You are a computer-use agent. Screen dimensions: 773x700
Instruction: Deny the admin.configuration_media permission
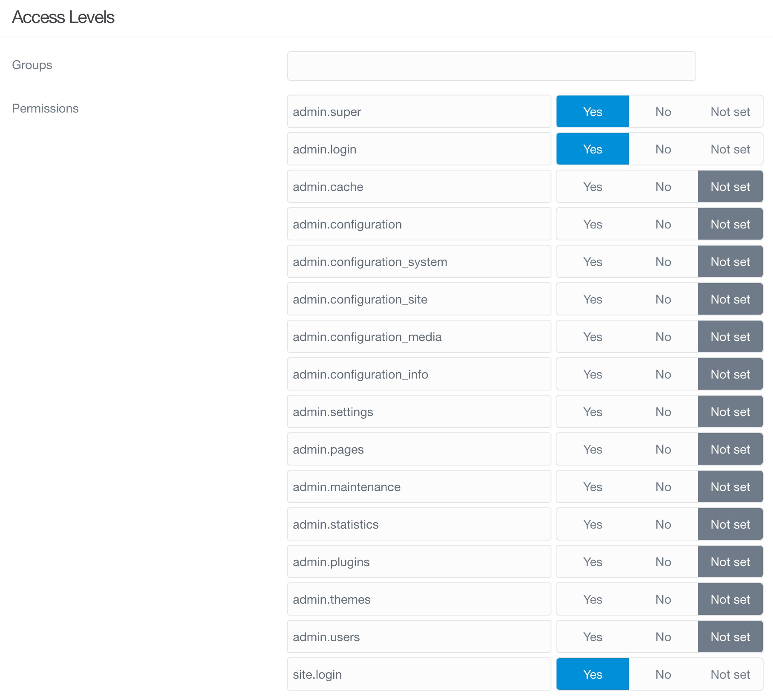tap(663, 336)
